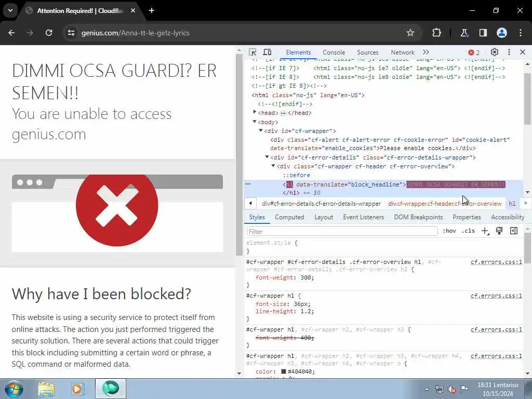Select the ::before pseudo-element row
Viewport: 532px width, 399px height.
(296, 175)
